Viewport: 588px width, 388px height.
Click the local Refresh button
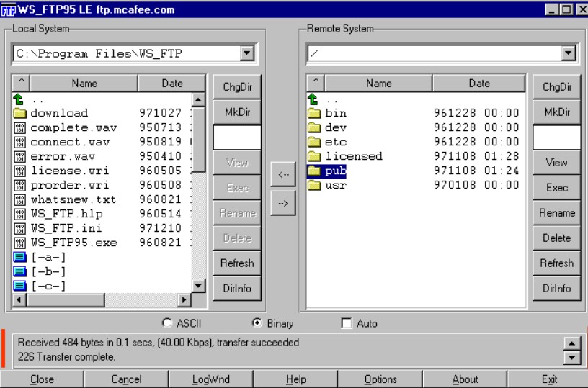pos(237,263)
